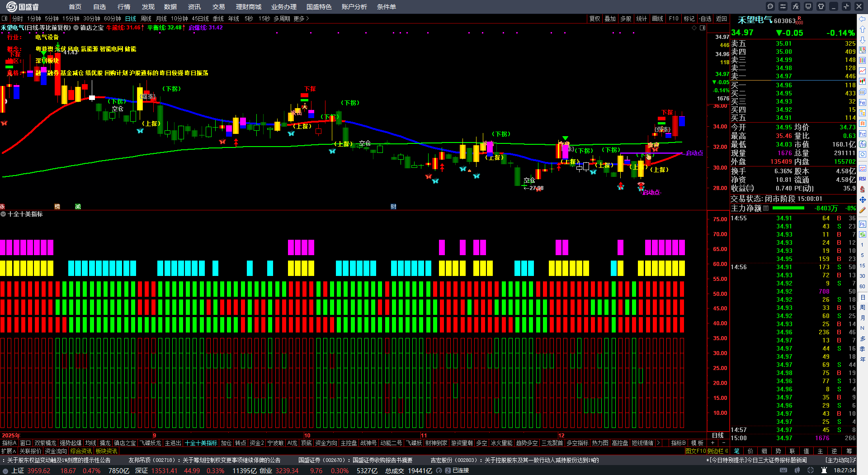Viewport: 868px width, 475px height.
Task: Open the 关联报价 bottom tab
Action: 30,451
